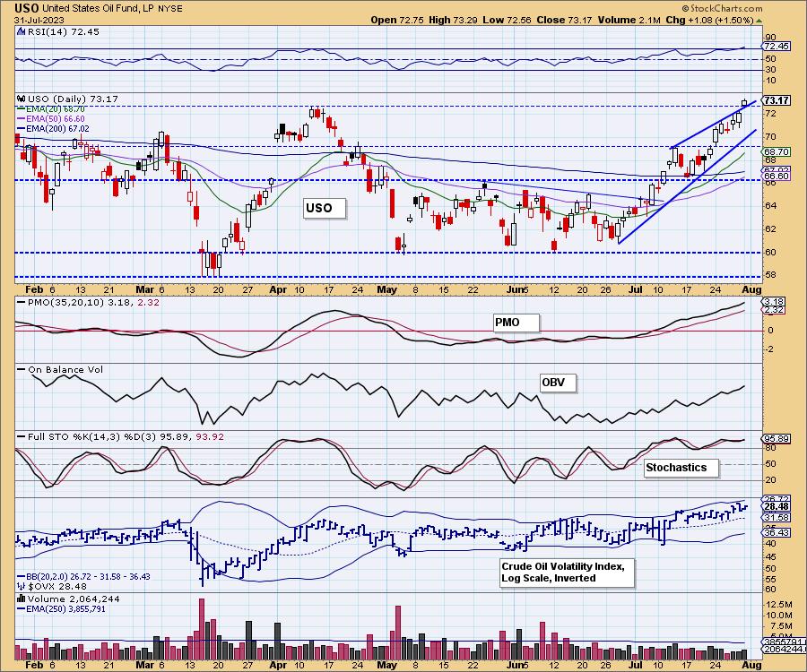Click the Close 73.17 header value

coord(564,20)
